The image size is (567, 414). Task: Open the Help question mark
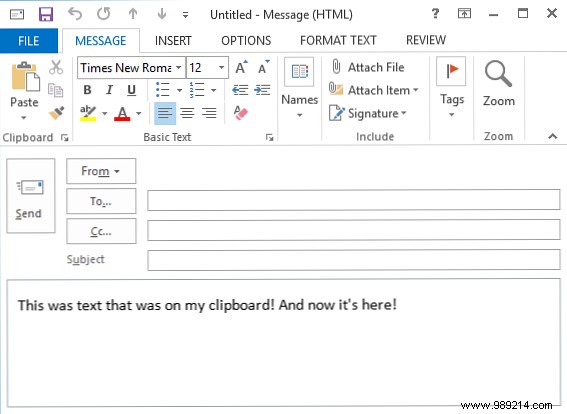point(435,14)
